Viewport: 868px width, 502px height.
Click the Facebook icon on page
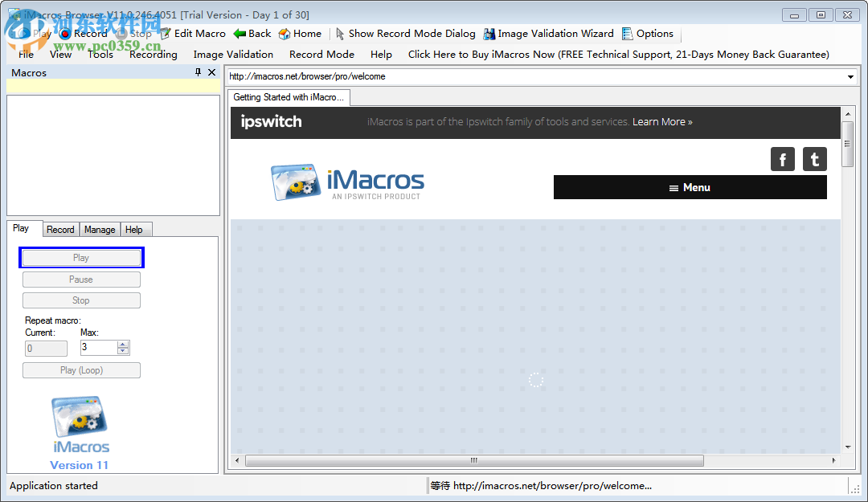782,159
